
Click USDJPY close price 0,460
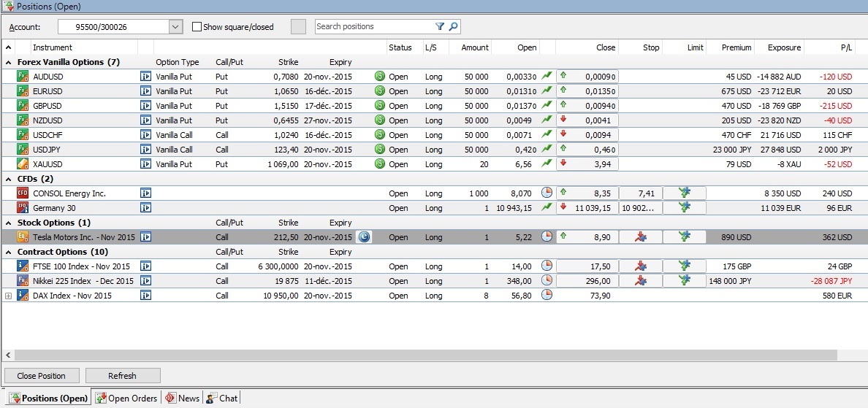click(587, 150)
